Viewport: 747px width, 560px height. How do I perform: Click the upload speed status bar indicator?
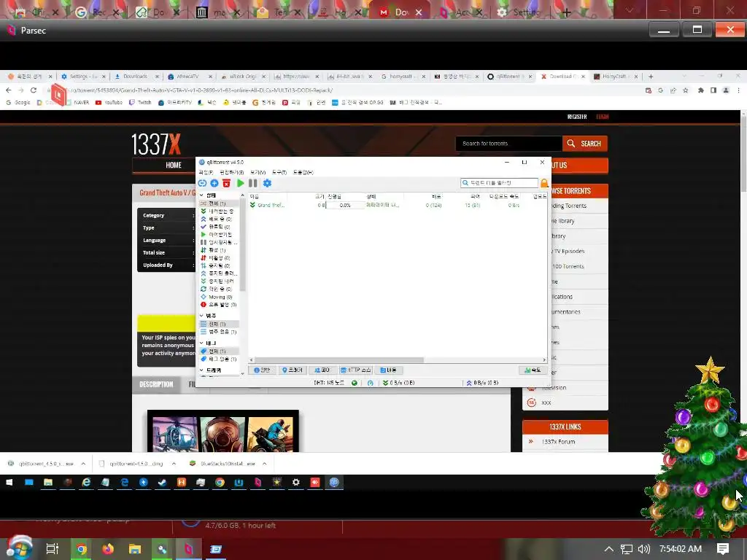coord(482,383)
